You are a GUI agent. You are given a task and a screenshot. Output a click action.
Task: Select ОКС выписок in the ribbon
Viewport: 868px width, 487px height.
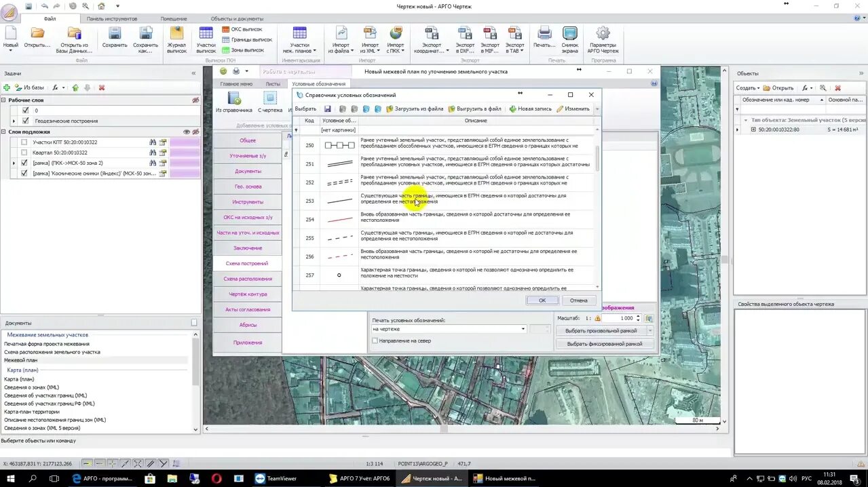click(242, 30)
